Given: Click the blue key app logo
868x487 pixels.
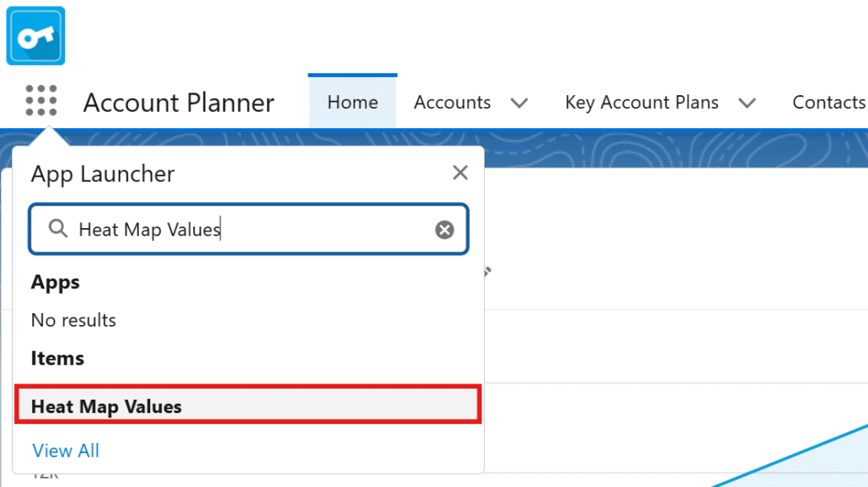Looking at the screenshot, I should [x=36, y=36].
